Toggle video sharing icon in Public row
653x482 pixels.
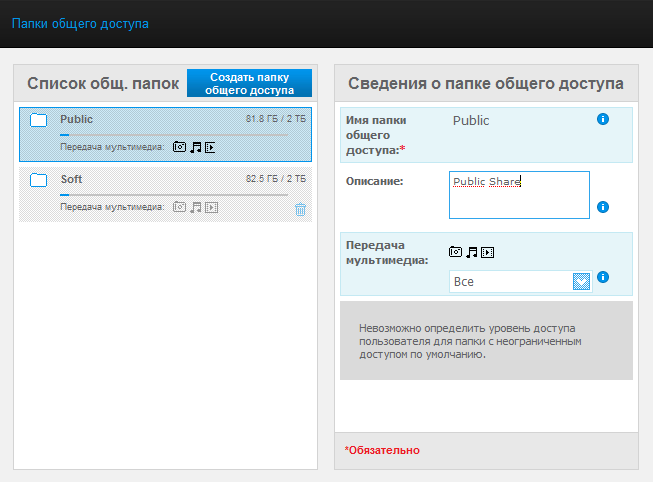pyautogui.click(x=210, y=147)
